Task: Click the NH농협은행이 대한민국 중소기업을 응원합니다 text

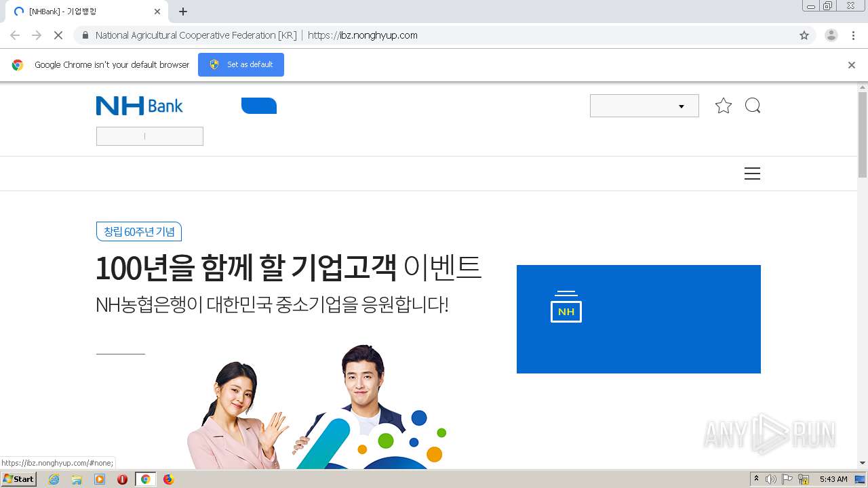Action: coord(272,305)
